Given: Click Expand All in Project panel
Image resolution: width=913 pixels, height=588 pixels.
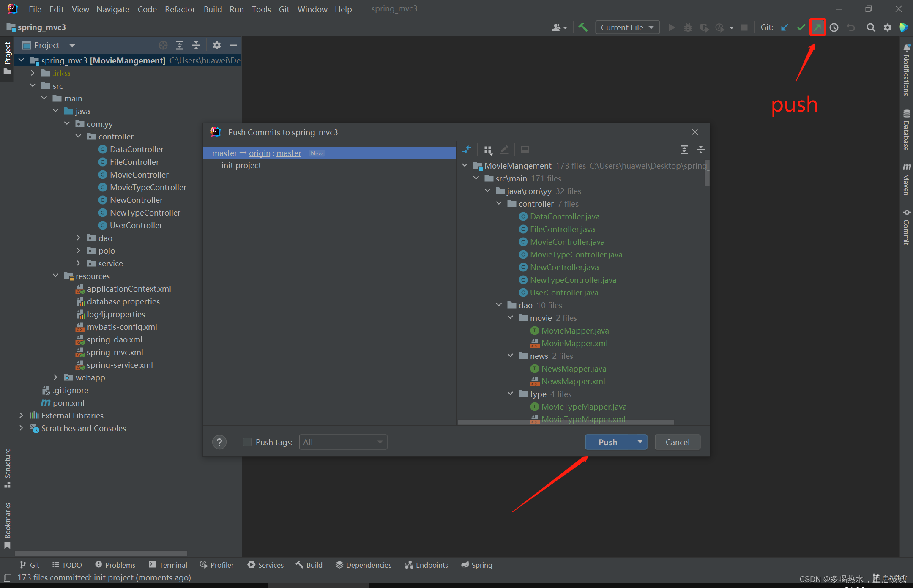Looking at the screenshot, I should 180,45.
